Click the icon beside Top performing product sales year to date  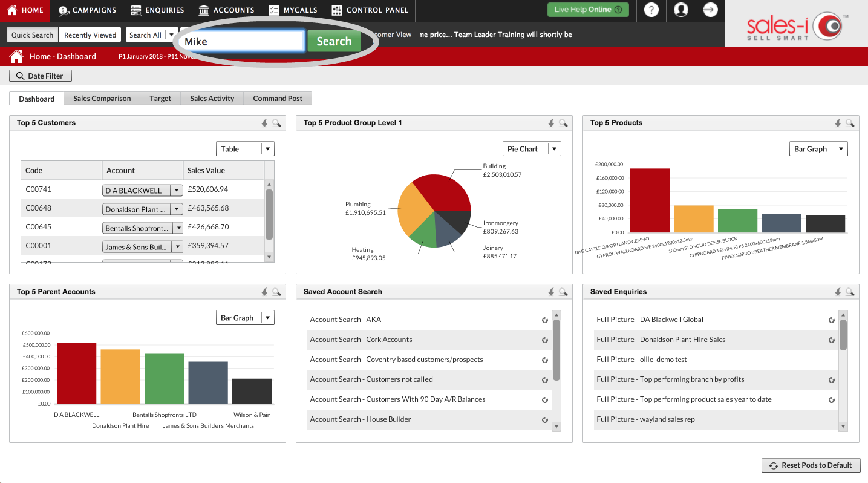(832, 400)
